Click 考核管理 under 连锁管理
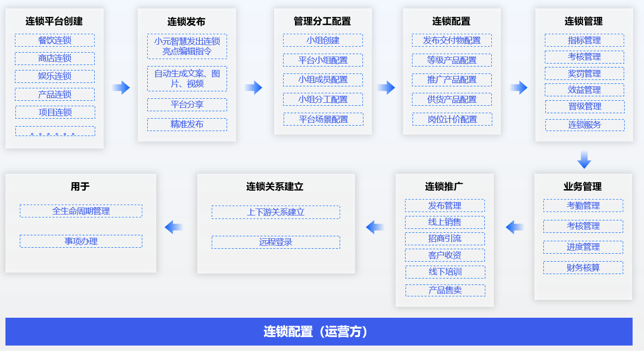Image resolution: width=644 pixels, height=351 pixels. 585,57
